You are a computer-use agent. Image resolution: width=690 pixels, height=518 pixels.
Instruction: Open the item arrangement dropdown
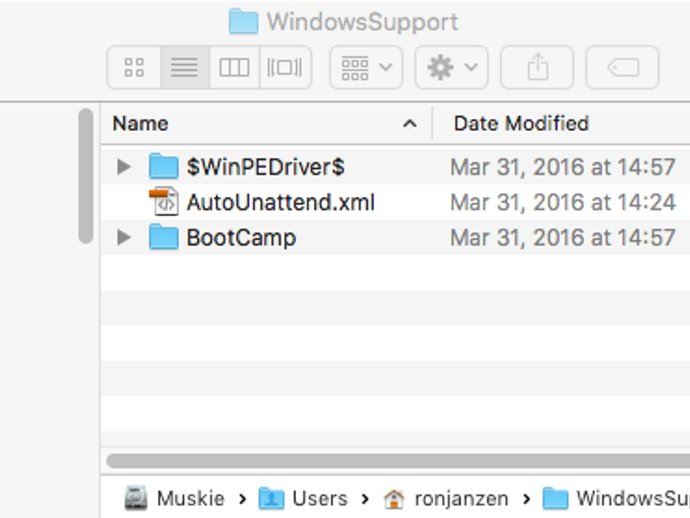click(366, 68)
